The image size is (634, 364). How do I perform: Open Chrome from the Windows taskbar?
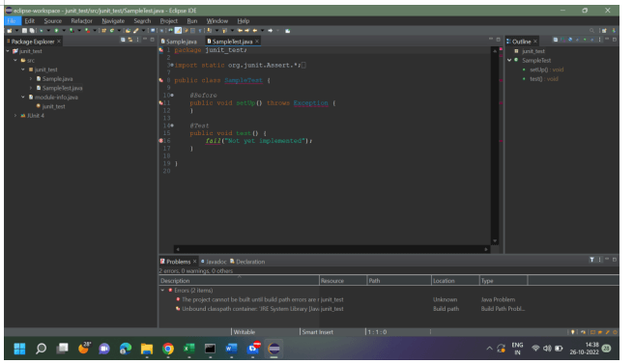click(x=168, y=349)
